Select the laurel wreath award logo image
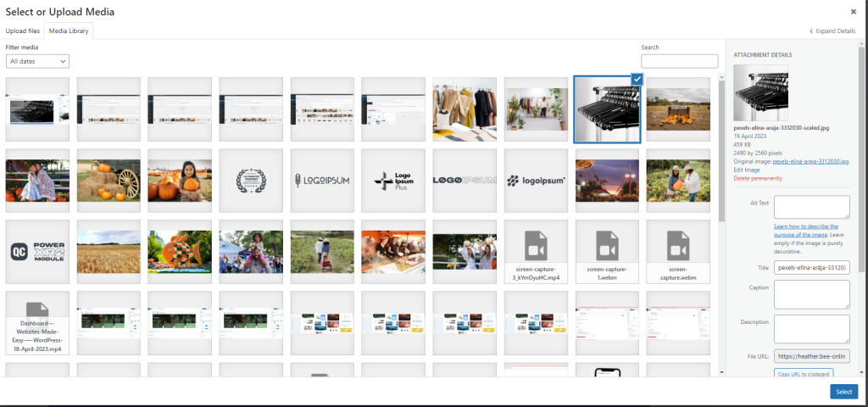This screenshot has height=407, width=868. pyautogui.click(x=251, y=180)
